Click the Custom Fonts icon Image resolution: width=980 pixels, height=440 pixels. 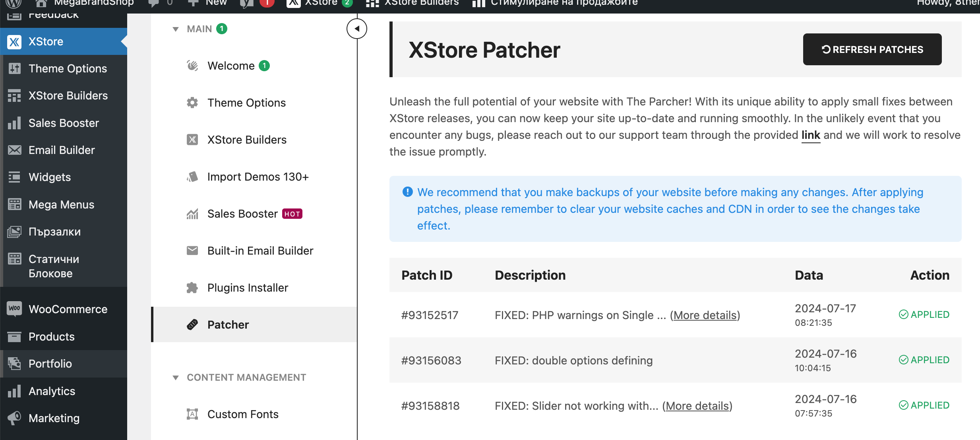point(192,414)
